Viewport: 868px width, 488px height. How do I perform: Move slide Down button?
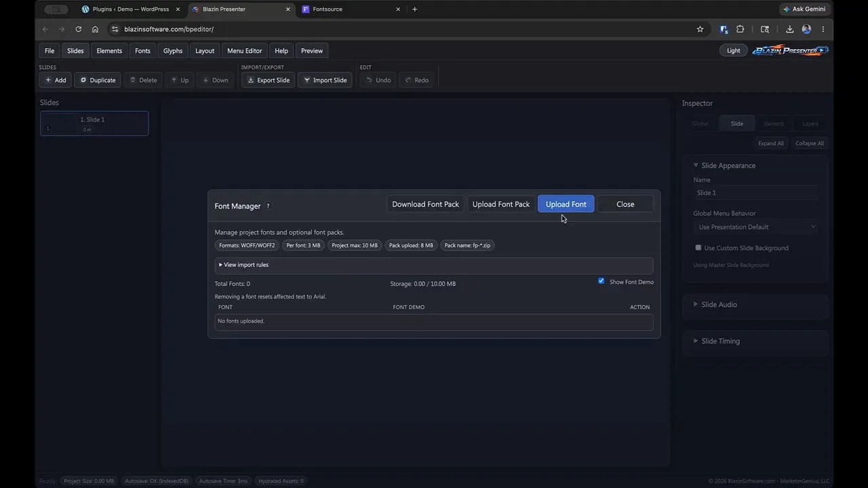tap(216, 80)
